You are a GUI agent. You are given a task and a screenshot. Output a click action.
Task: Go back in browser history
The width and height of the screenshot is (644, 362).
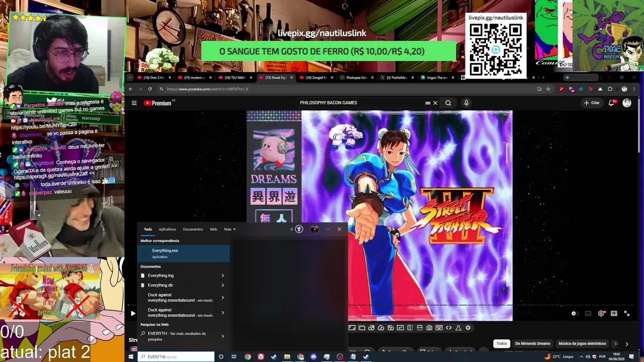pos(131,89)
